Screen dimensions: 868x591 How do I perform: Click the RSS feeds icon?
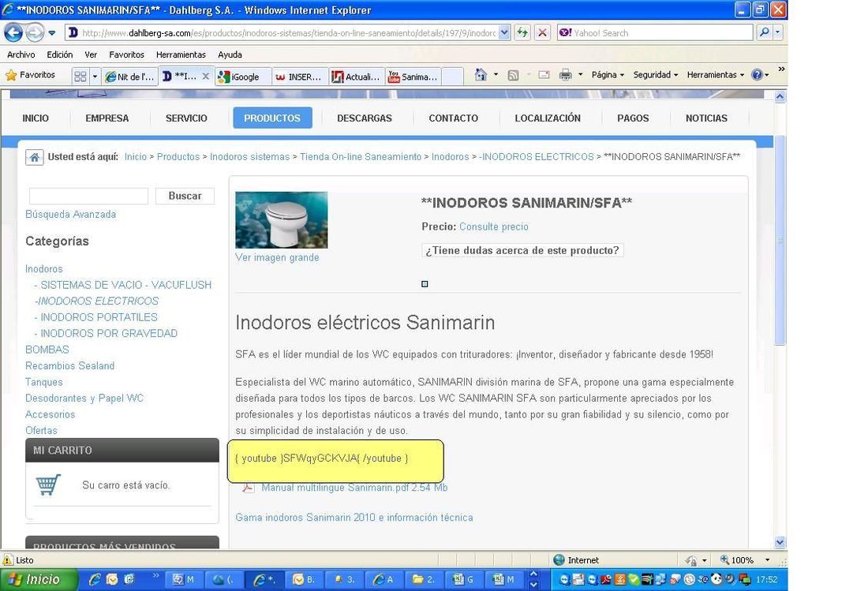[513, 75]
